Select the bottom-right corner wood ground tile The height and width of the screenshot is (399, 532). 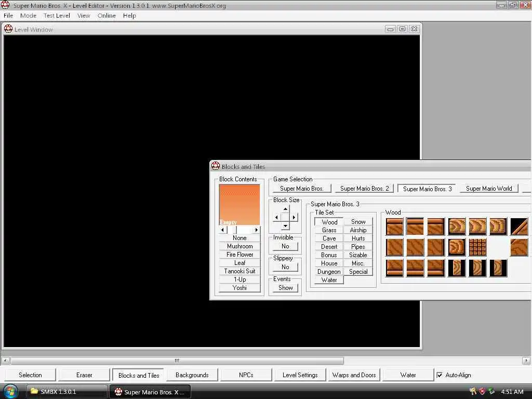tap(436, 268)
